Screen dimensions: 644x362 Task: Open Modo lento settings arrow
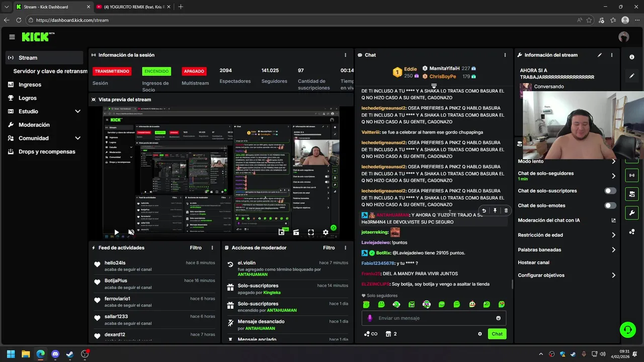pyautogui.click(x=613, y=161)
